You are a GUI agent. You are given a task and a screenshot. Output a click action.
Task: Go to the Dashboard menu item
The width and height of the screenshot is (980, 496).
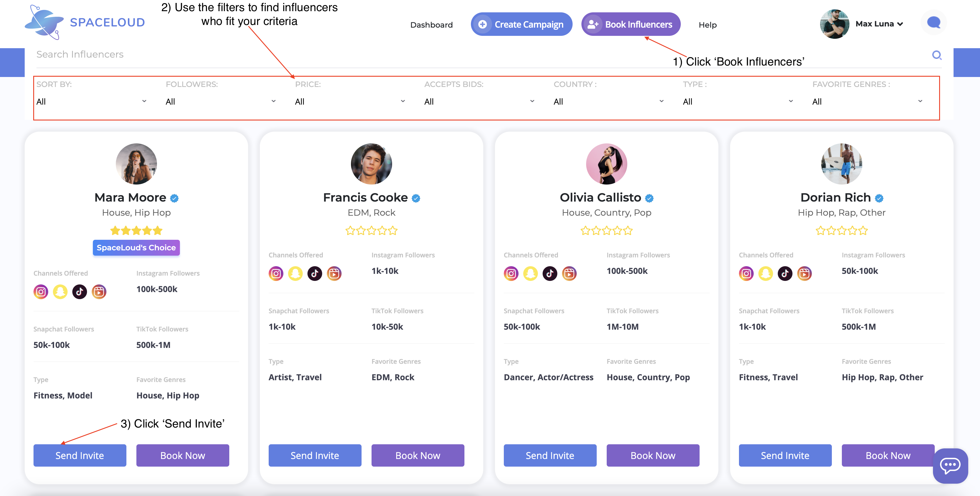point(432,25)
